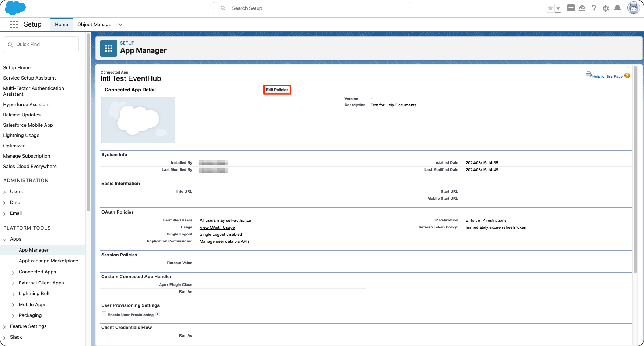Click 'Immediately expire refresh token' value

pos(496,227)
